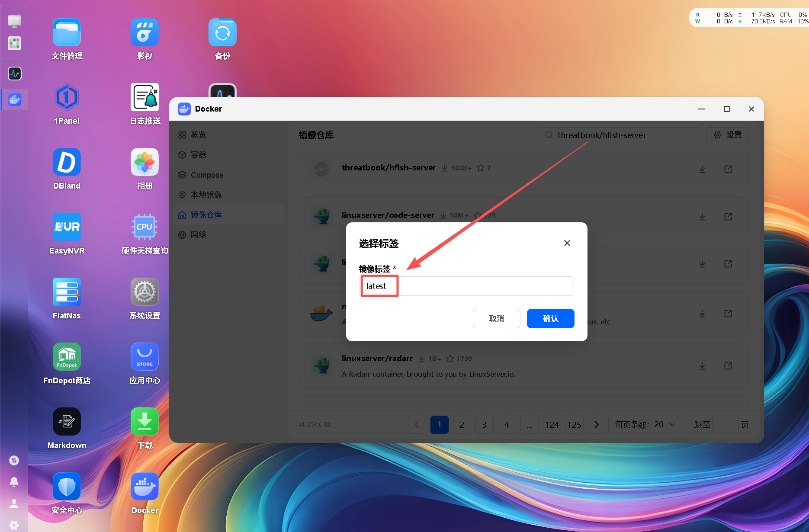Download the threatbook/hfish-server image
The width and height of the screenshot is (809, 532).
pos(702,169)
